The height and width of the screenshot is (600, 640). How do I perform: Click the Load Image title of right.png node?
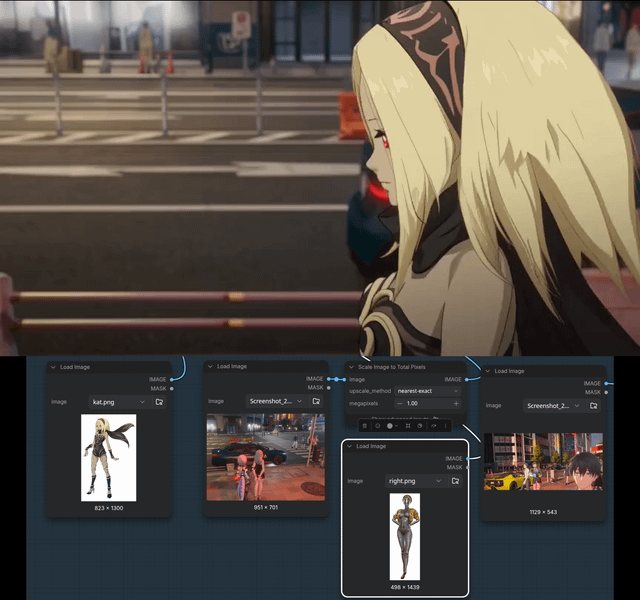[x=371, y=446]
